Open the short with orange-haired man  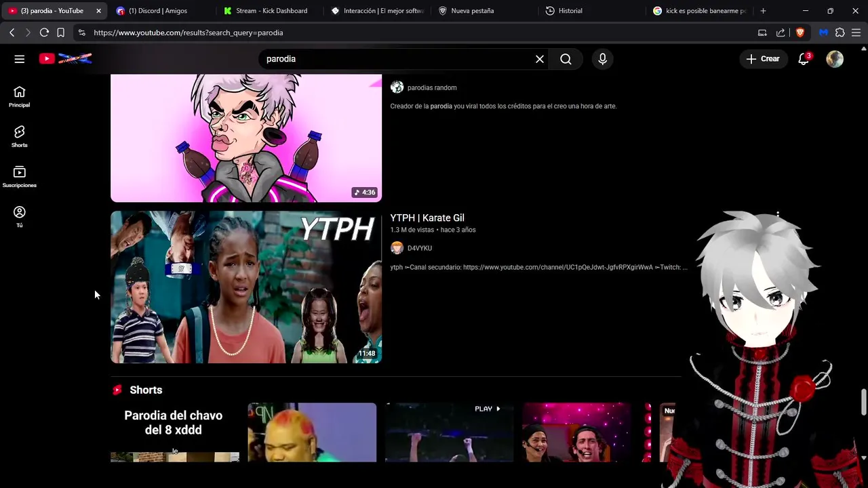tap(312, 432)
